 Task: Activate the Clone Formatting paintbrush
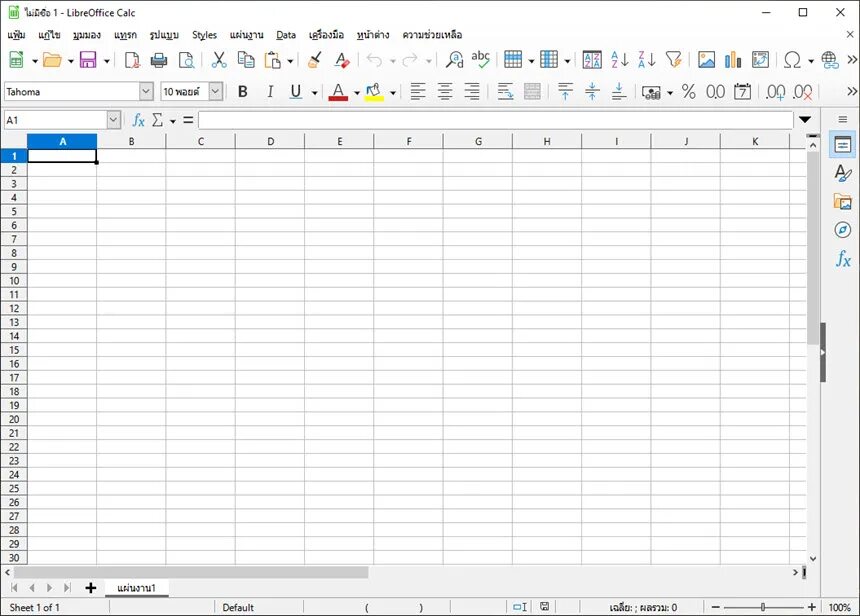pyautogui.click(x=315, y=60)
